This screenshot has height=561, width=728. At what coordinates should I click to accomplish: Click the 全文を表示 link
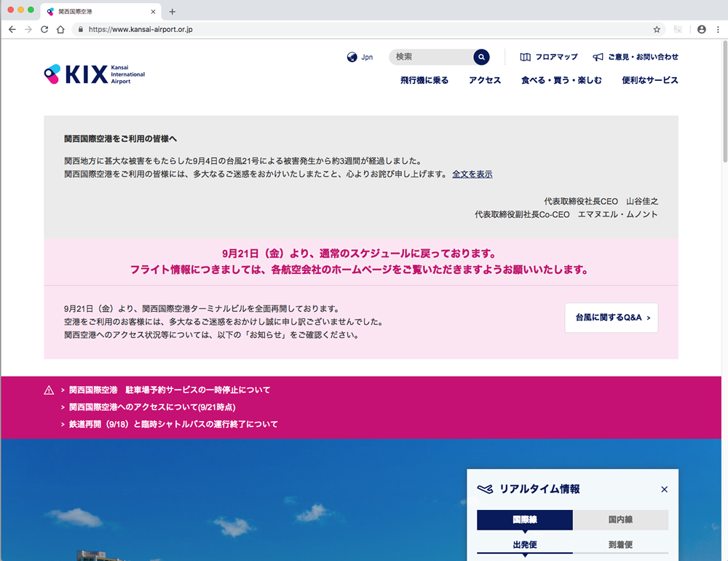click(472, 174)
